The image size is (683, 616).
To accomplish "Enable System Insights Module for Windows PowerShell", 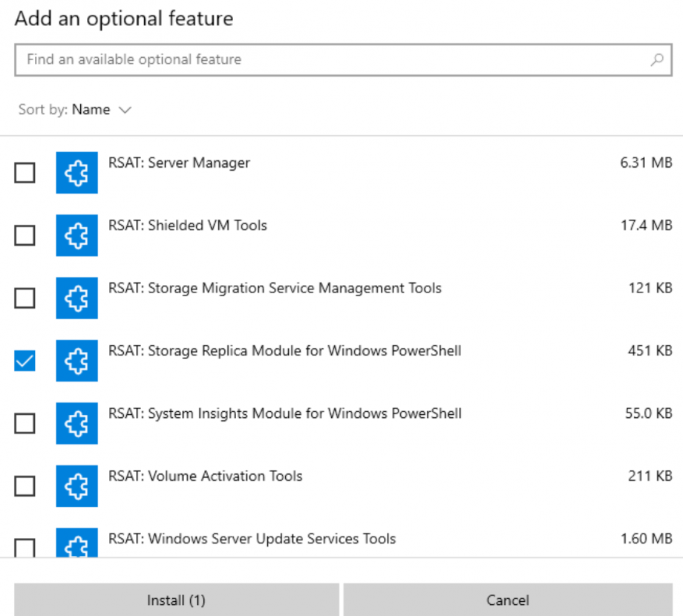I will click(x=24, y=424).
